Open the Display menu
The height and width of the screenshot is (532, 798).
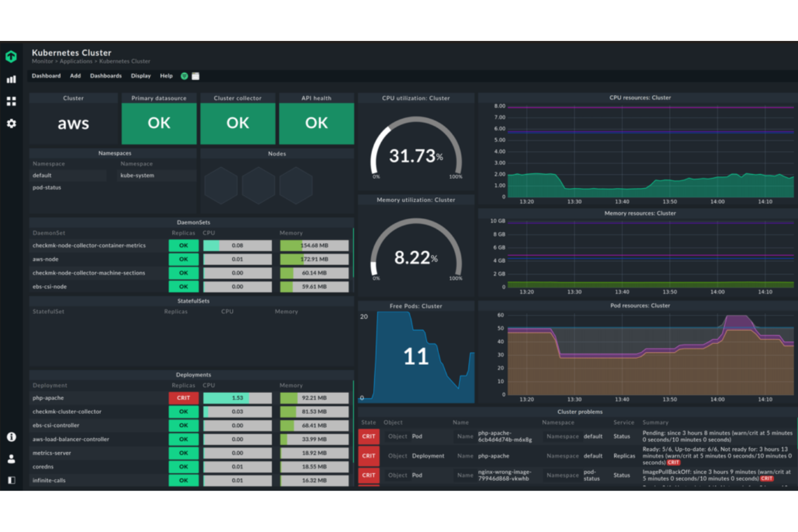(x=140, y=76)
